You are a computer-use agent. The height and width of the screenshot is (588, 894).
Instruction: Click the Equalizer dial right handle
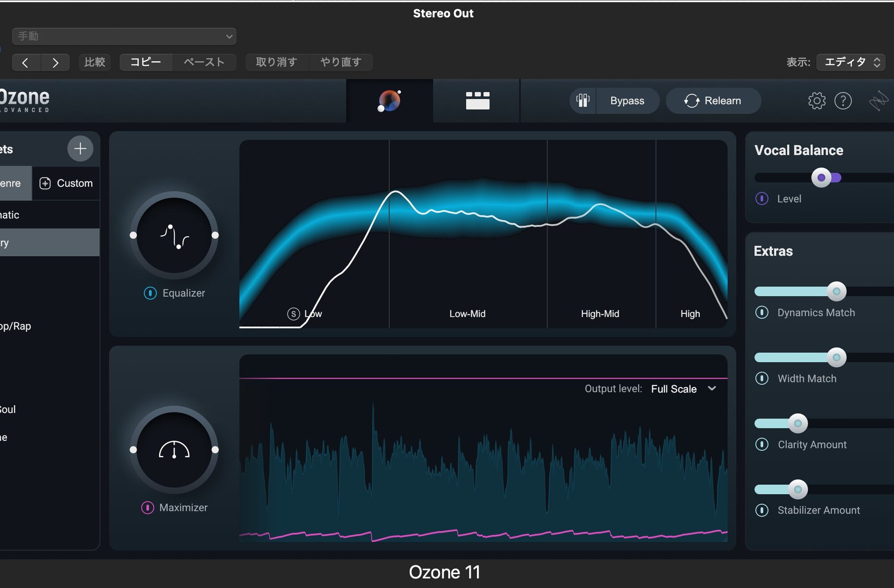(x=215, y=235)
